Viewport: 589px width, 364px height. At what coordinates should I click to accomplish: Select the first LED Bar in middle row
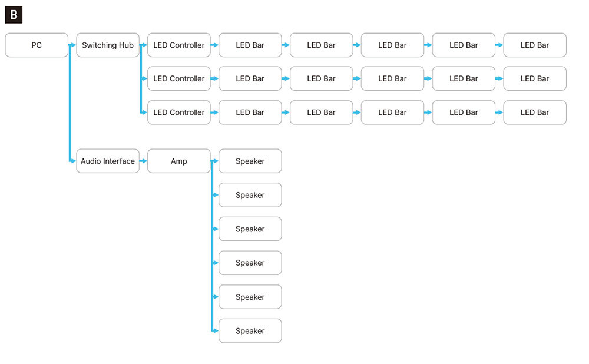(x=250, y=78)
